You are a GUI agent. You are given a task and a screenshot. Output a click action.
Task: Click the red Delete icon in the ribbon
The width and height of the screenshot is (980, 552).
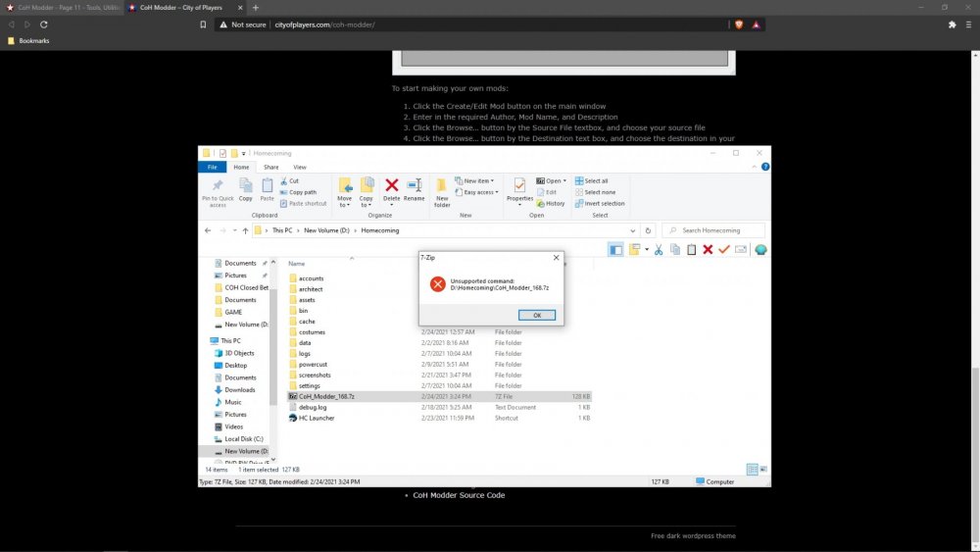tap(392, 189)
